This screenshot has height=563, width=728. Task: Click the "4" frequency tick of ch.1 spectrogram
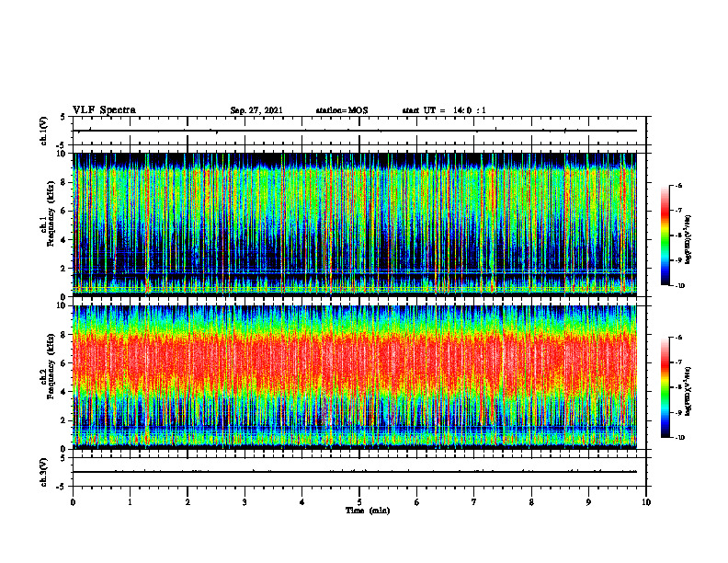coord(64,240)
